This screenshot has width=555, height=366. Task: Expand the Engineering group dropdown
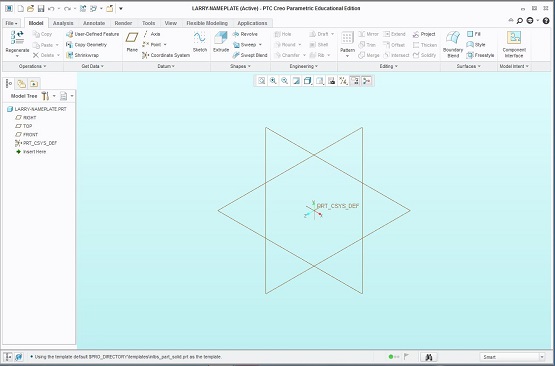tap(304, 66)
